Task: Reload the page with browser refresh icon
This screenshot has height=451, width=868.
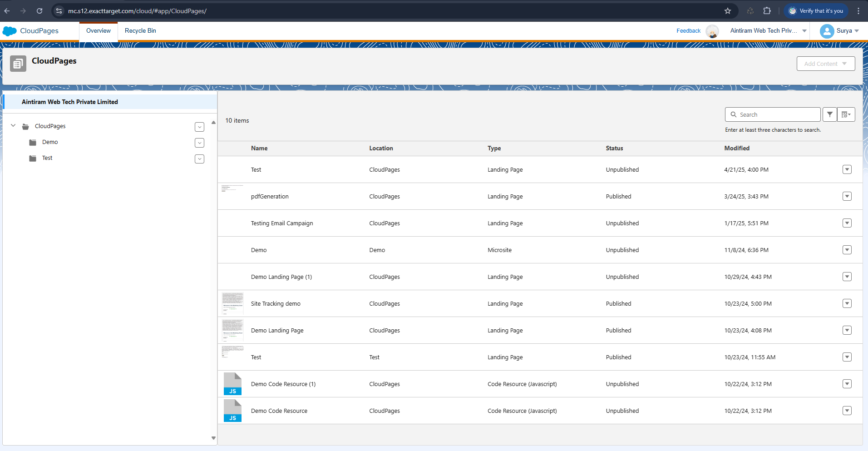Action: pos(39,11)
